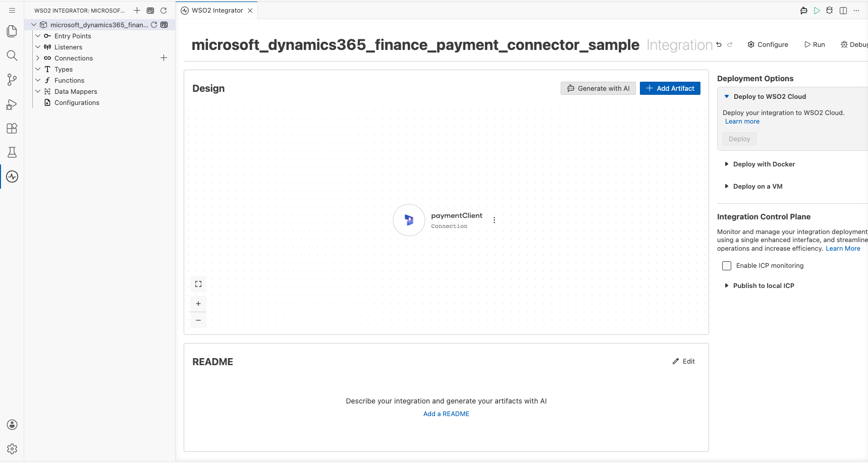Click refresh icon on project tree row
The width and height of the screenshot is (868, 463).
point(154,25)
